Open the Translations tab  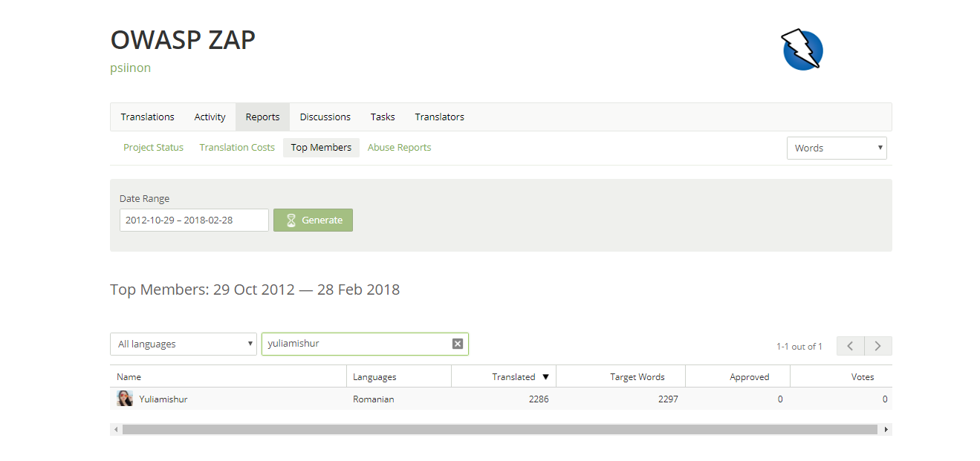(147, 117)
